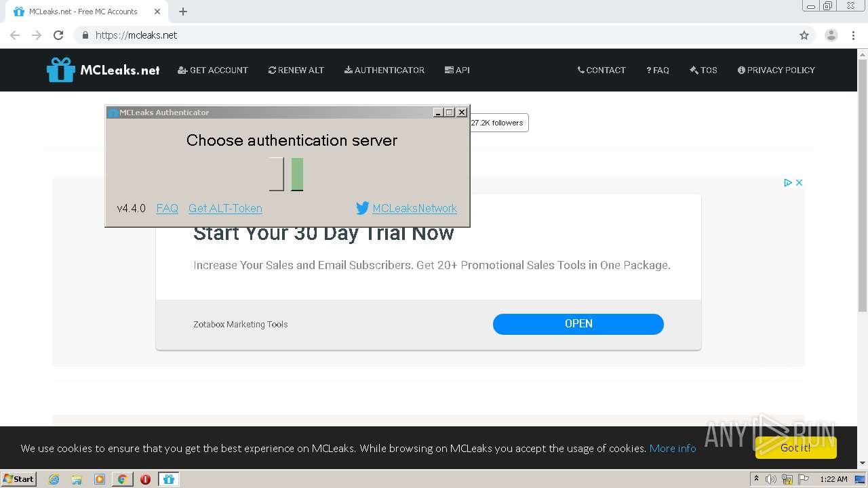This screenshot has height=488, width=868.
Task: Open Windows Explorer from taskbar
Action: coord(77,479)
